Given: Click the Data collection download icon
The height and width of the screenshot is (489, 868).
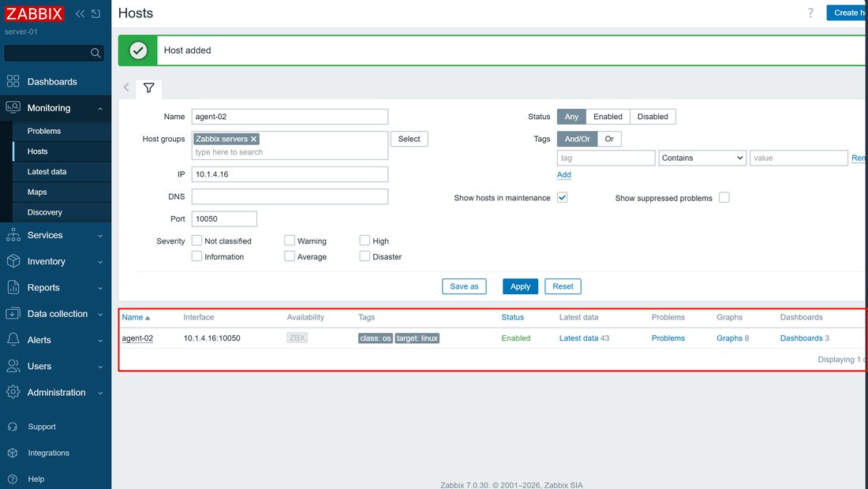Looking at the screenshot, I should pyautogui.click(x=13, y=314).
